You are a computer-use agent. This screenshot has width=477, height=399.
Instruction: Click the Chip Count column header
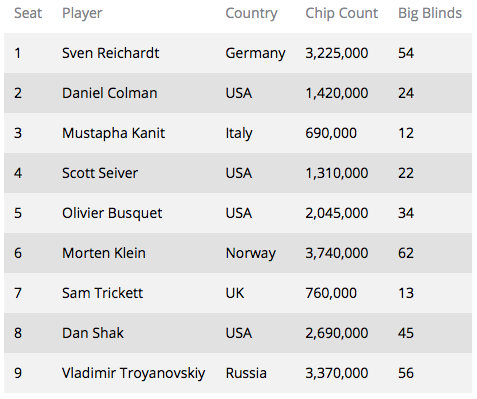[x=342, y=14]
